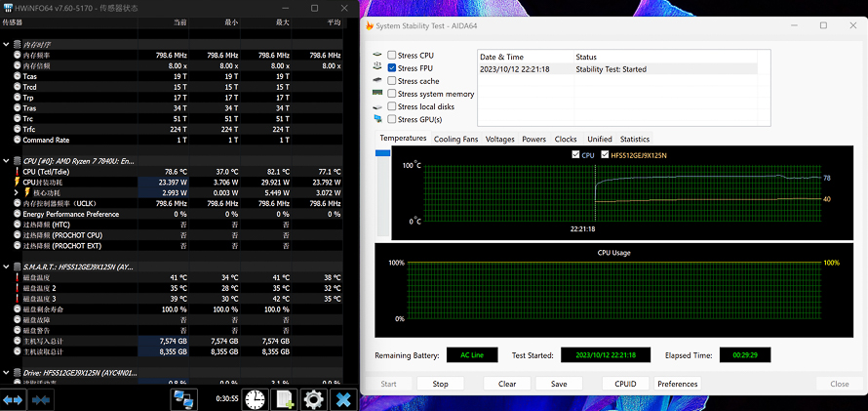This screenshot has width=868, height=411.
Task: Switch to the Temperatures tab
Action: click(403, 138)
